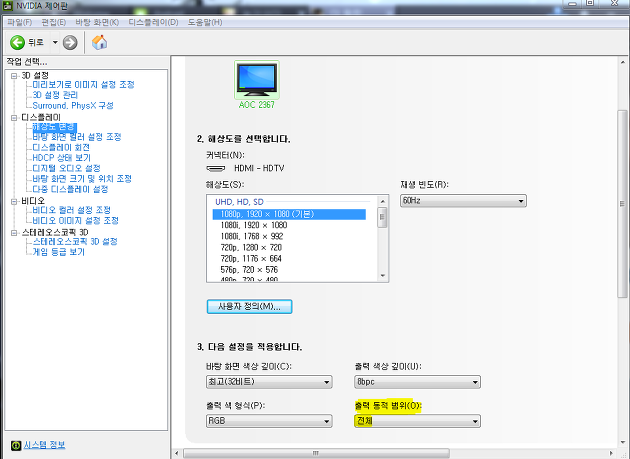The image size is (630, 459).
Task: Open the Home icon in toolbar
Action: (x=99, y=42)
